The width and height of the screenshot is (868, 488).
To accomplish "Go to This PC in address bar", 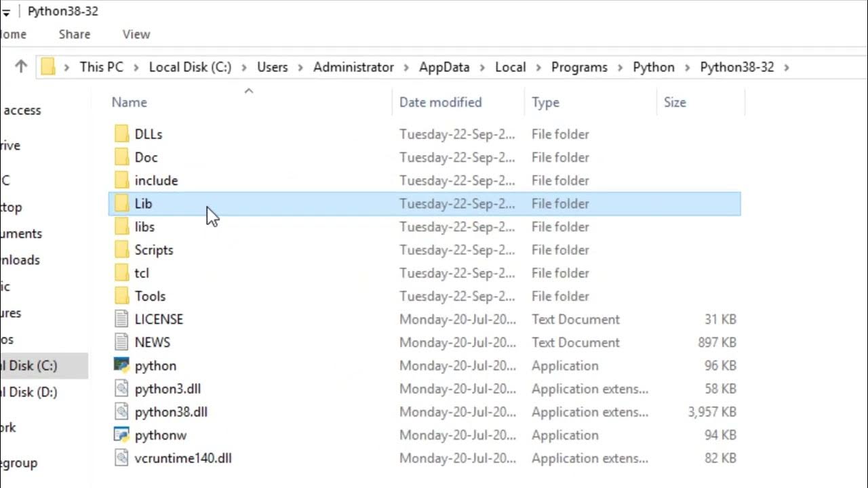I will [102, 67].
